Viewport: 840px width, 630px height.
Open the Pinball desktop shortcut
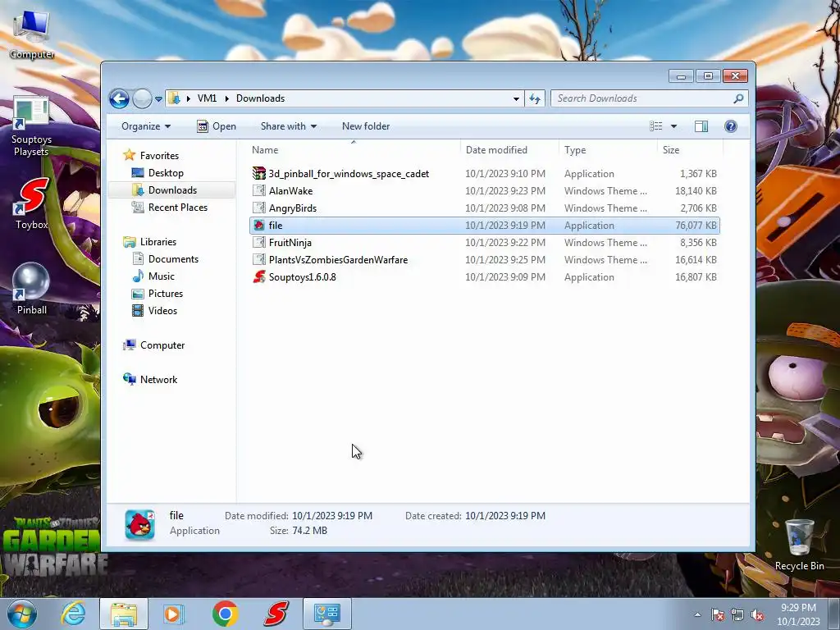click(x=32, y=288)
